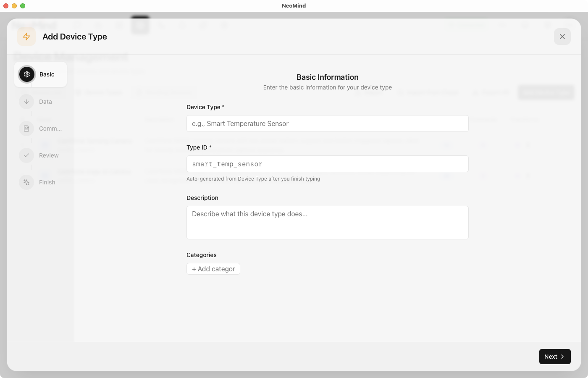Screen dimensions: 588x378
Task: Click the sparkles icon for the Finish step
Action: pyautogui.click(x=26, y=182)
